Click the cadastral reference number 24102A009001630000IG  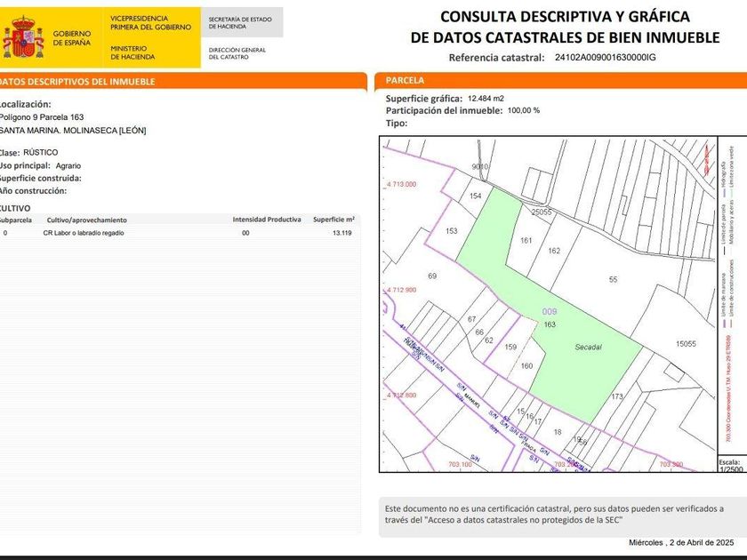(x=605, y=58)
